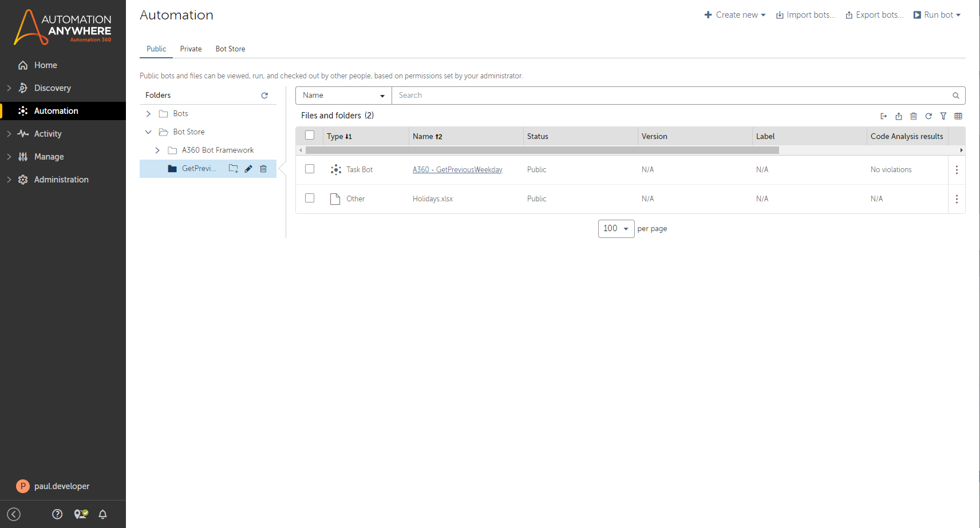
Task: Expand the Bots folder in tree
Action: click(x=148, y=114)
